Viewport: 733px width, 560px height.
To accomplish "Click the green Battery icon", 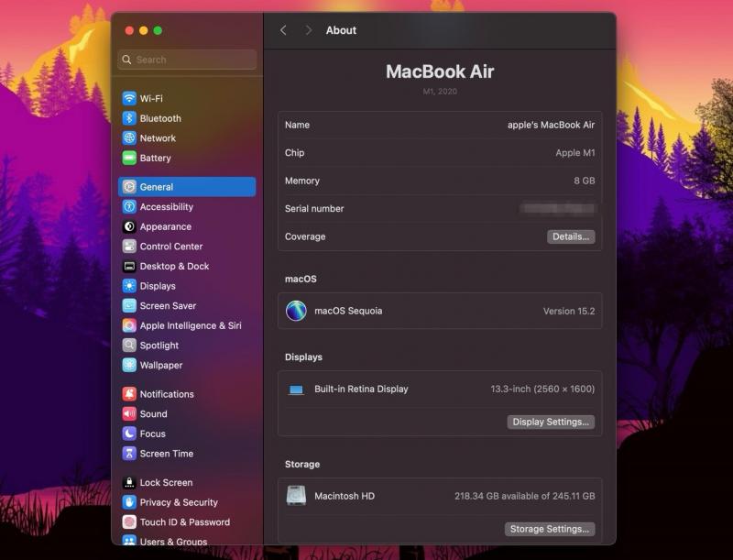I will (129, 158).
